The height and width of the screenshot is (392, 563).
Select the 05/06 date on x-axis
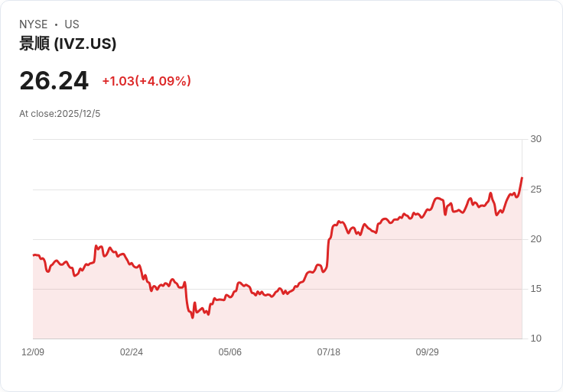(230, 352)
